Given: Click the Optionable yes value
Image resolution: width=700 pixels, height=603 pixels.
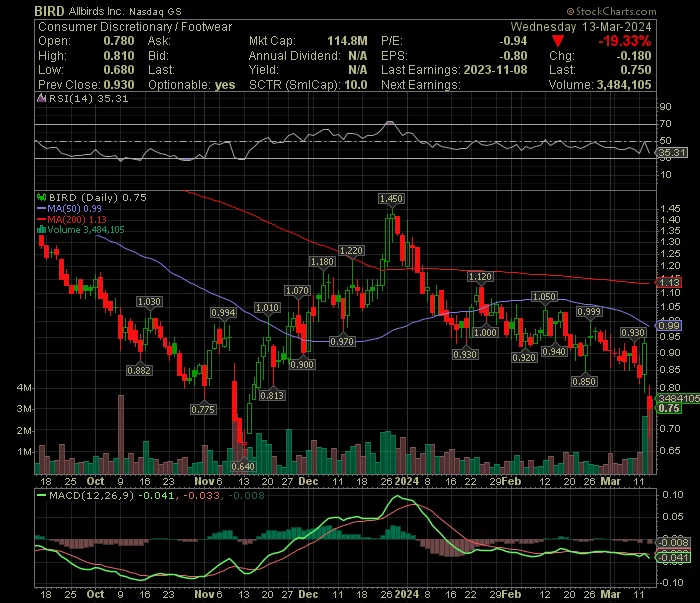Looking at the screenshot, I should [x=225, y=85].
